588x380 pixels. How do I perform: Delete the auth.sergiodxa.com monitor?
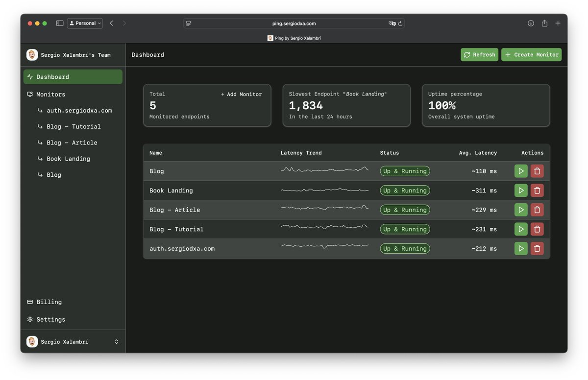[537, 249]
